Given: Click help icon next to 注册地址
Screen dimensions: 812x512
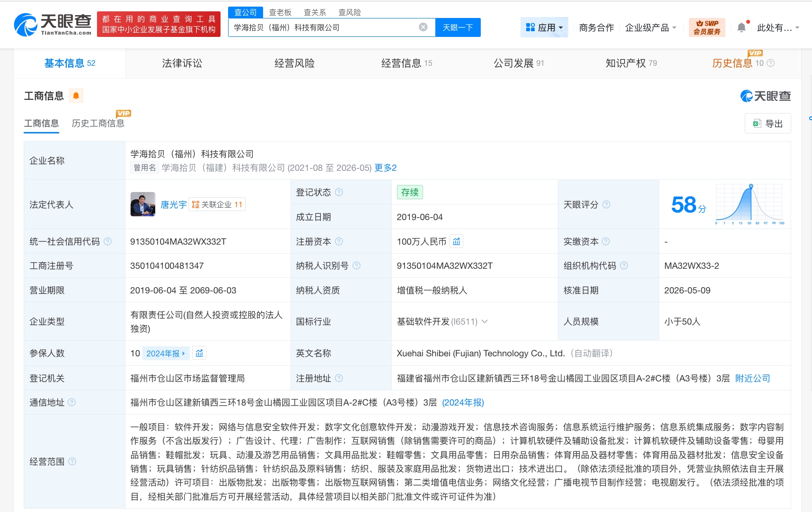Looking at the screenshot, I should (339, 378).
